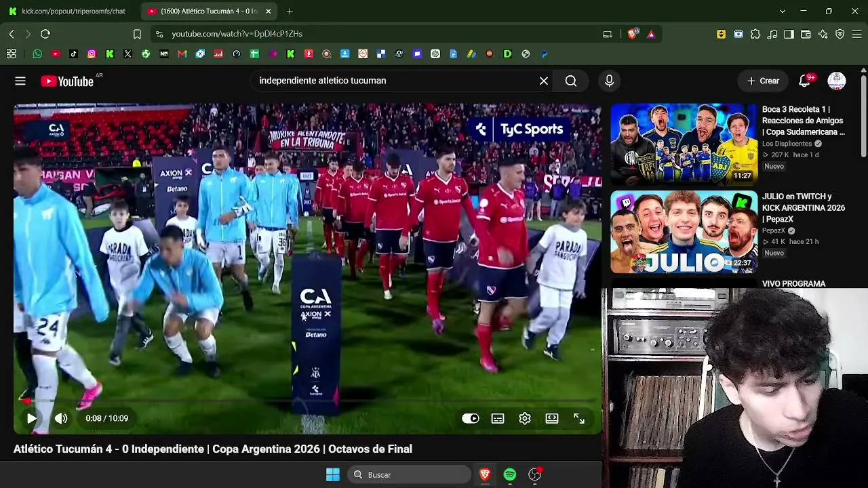Open OBS Studio from the taskbar
The image size is (868, 488).
pyautogui.click(x=535, y=474)
